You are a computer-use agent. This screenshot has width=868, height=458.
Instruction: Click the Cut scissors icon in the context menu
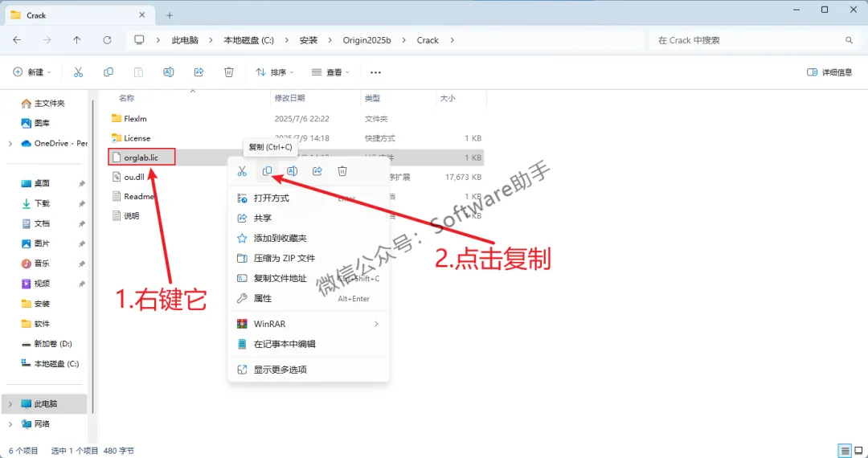242,171
